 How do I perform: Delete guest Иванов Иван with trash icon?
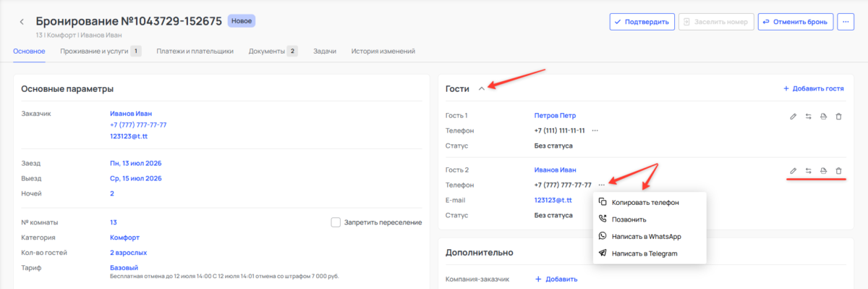838,170
